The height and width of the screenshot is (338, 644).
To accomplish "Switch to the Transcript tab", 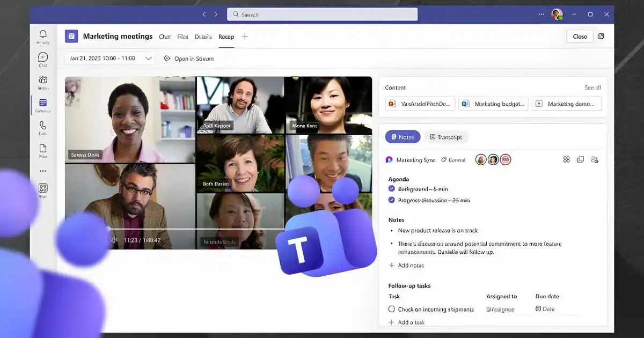I will pos(446,137).
